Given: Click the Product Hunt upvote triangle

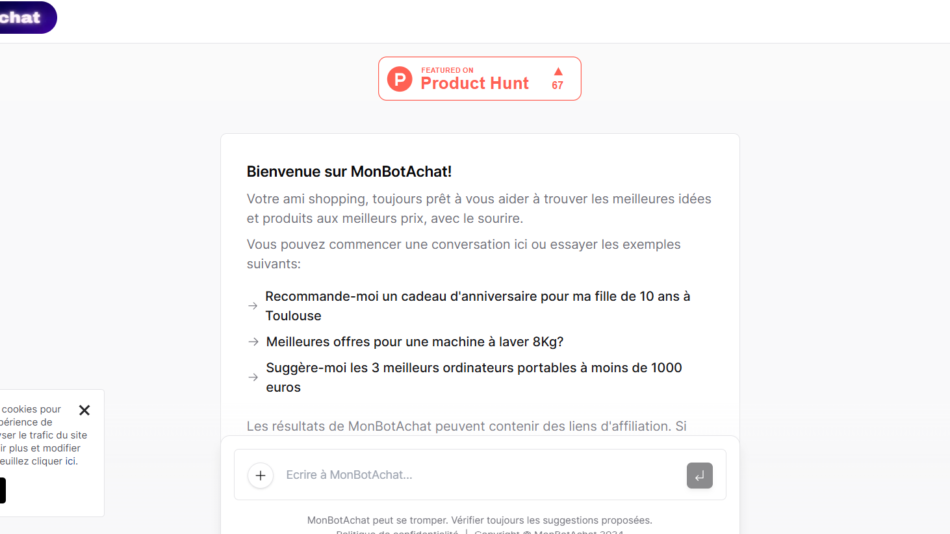Looking at the screenshot, I should pyautogui.click(x=558, y=72).
